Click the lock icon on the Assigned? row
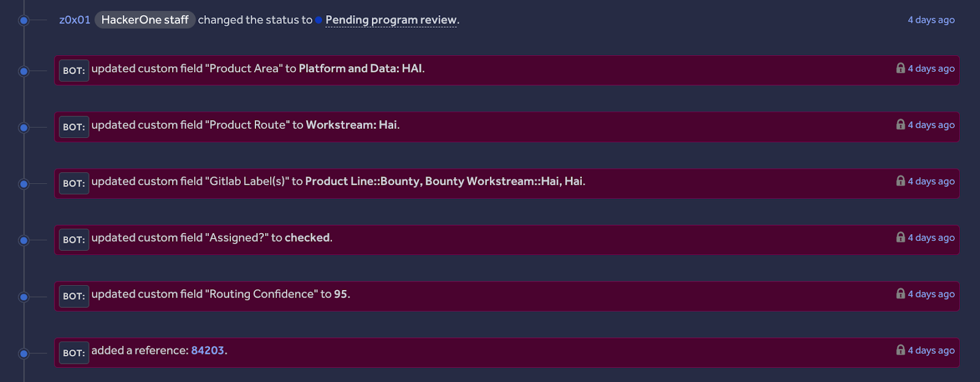 (900, 237)
